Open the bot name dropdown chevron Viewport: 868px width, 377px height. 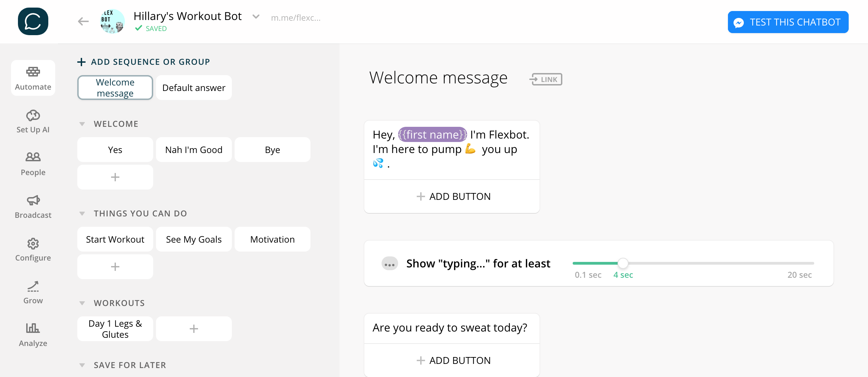pos(256,16)
